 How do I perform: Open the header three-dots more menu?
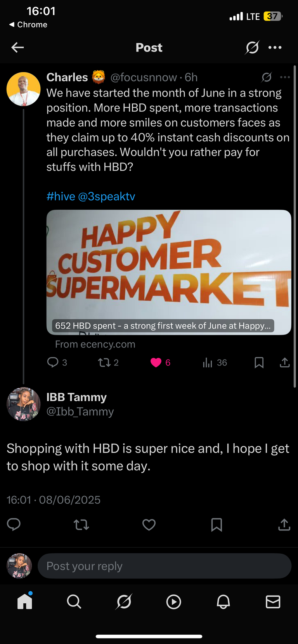coord(275,48)
